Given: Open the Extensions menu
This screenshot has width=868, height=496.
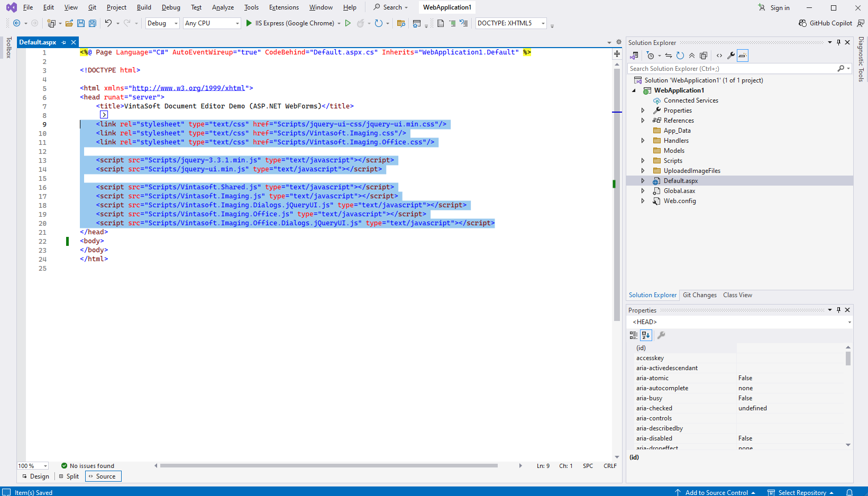Looking at the screenshot, I should (284, 7).
